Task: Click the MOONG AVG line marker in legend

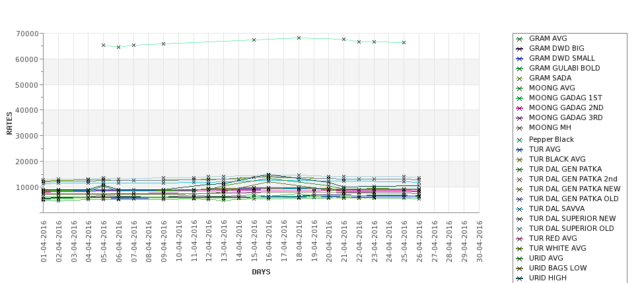Action: click(x=520, y=88)
